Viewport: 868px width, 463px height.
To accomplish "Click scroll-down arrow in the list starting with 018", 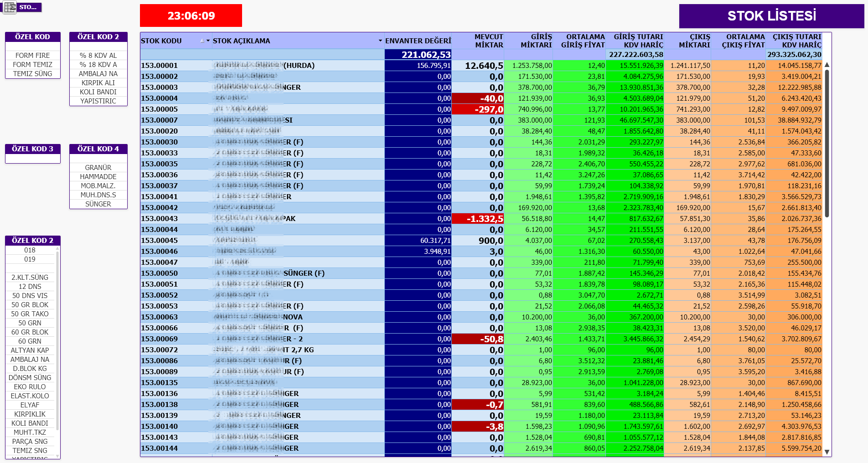I will point(57,456).
